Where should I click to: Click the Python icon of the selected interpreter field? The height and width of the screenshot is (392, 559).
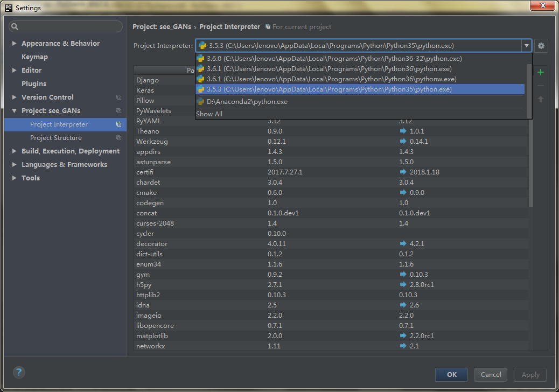tap(202, 46)
